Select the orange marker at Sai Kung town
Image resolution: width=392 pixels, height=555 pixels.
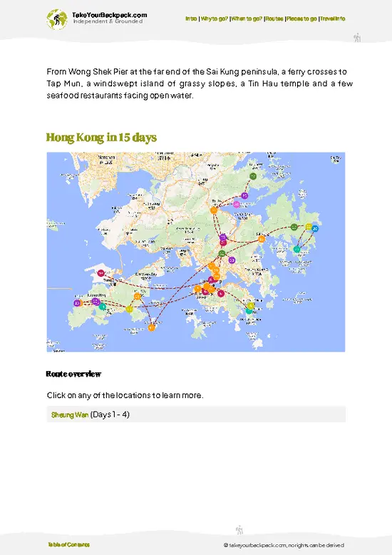261,239
